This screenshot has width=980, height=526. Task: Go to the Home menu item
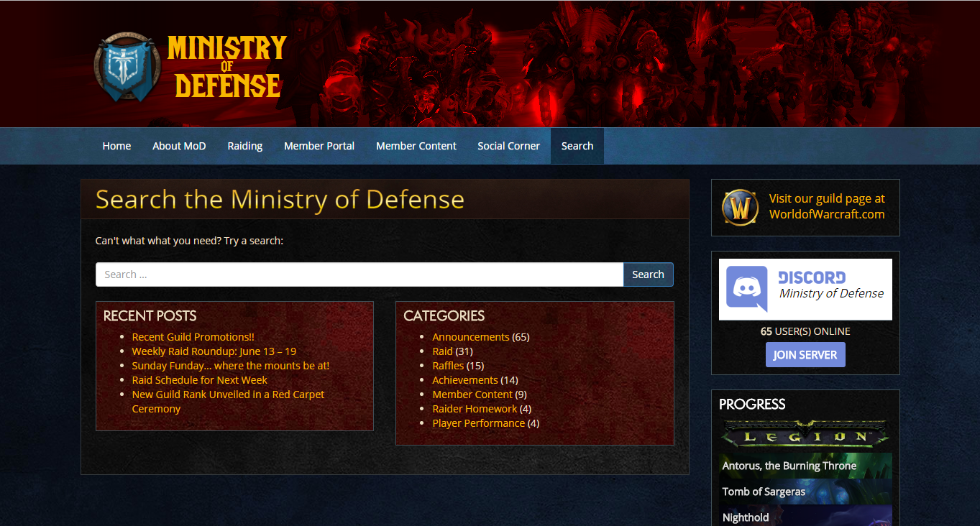tap(116, 146)
